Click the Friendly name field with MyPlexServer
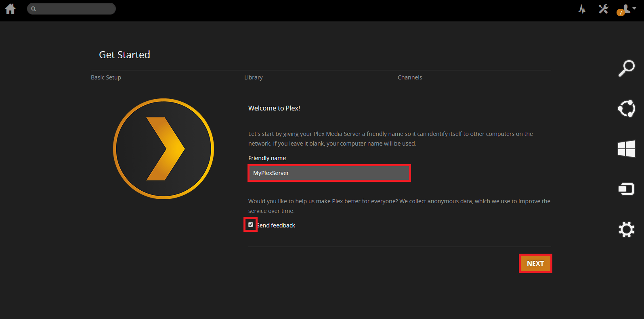Image resolution: width=644 pixels, height=319 pixels. point(329,173)
